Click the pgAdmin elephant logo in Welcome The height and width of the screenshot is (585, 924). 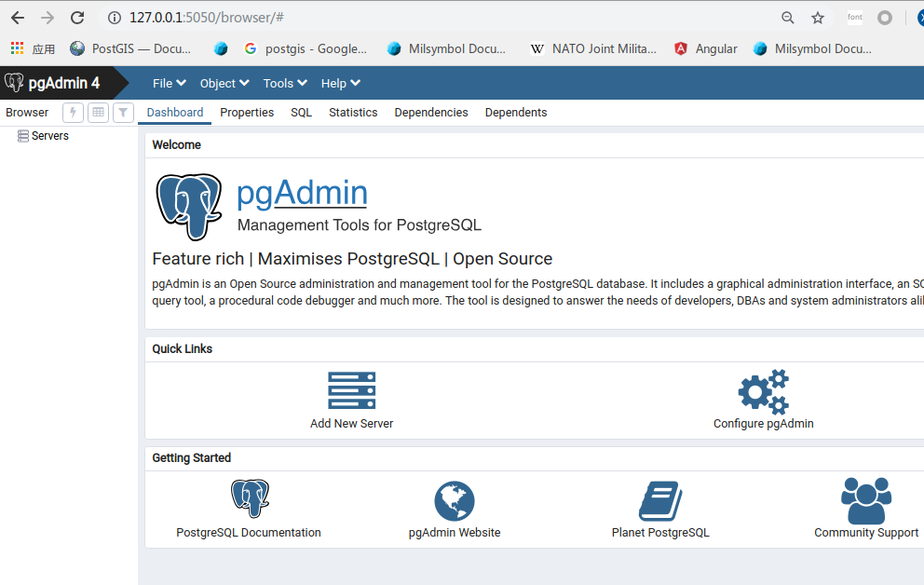(189, 207)
